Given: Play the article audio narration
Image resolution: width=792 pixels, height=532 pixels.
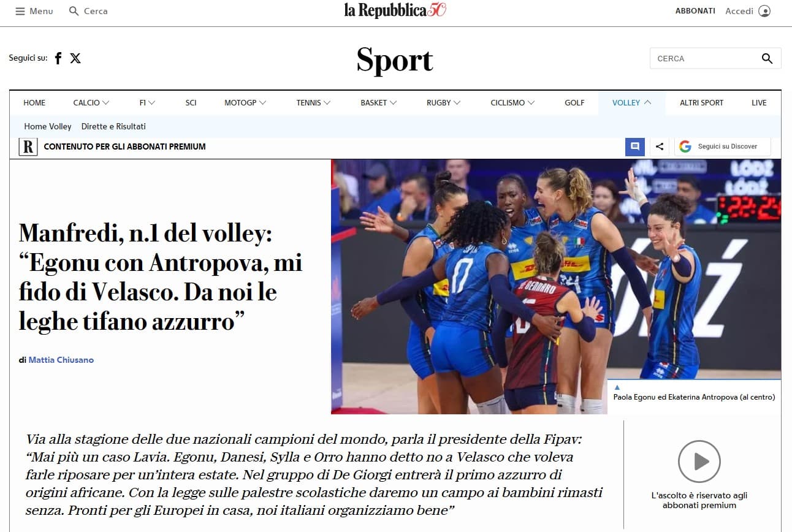Looking at the screenshot, I should tap(699, 462).
